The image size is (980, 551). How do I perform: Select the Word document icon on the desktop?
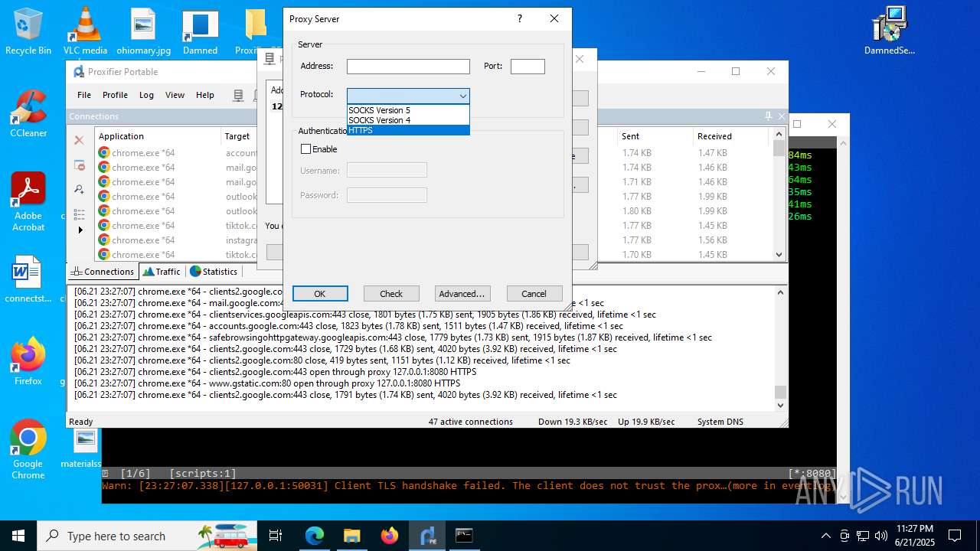(28, 279)
